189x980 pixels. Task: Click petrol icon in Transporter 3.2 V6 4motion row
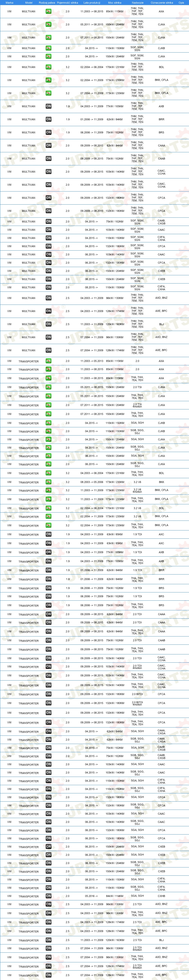(49, 490)
